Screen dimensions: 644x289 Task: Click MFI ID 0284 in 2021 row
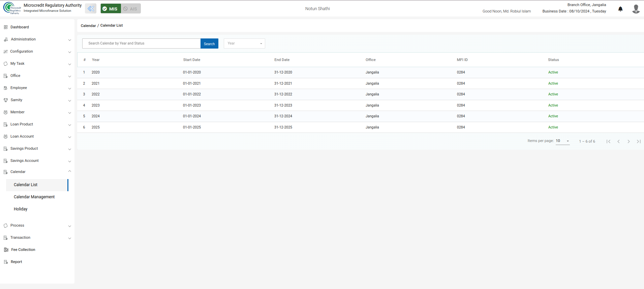(x=461, y=83)
